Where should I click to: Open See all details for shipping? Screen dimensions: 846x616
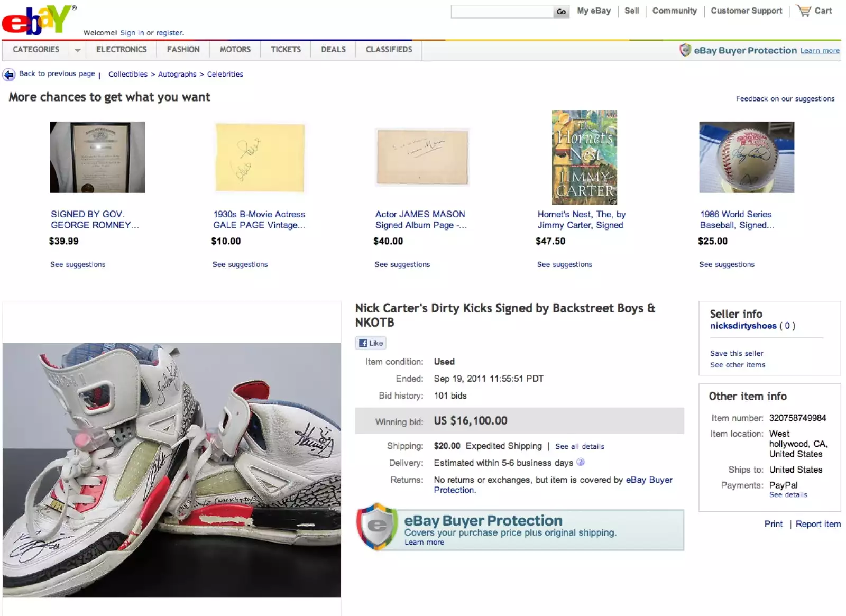(x=579, y=446)
